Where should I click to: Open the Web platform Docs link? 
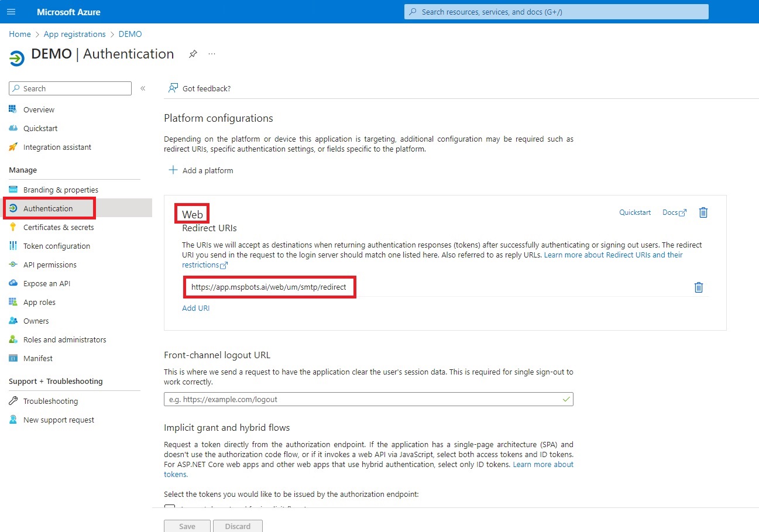[674, 212]
